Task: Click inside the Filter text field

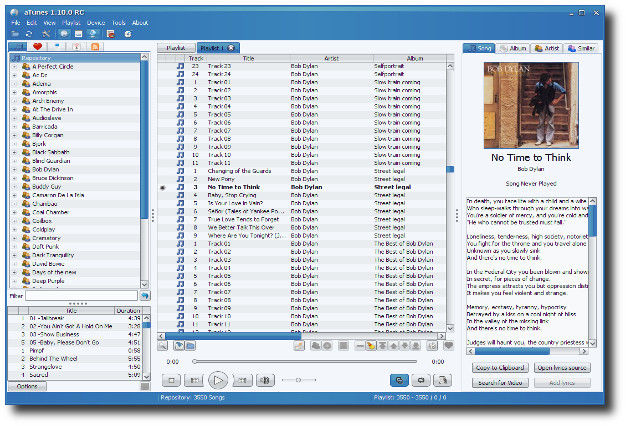Action: point(81,296)
